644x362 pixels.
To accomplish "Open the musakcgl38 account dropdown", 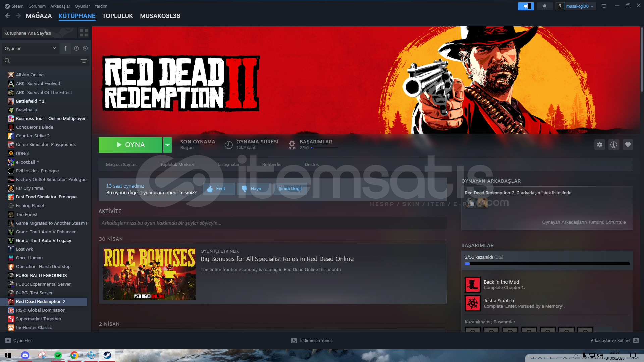I will tap(580, 6).
